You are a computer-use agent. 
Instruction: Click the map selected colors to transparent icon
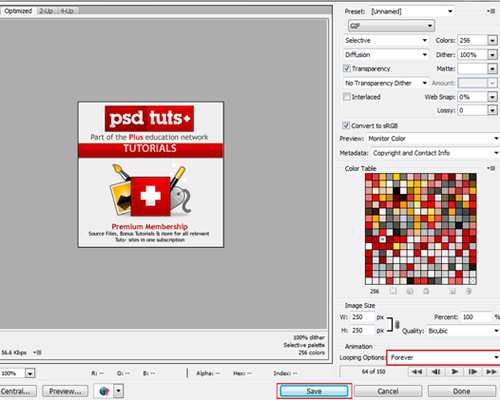tap(393, 291)
